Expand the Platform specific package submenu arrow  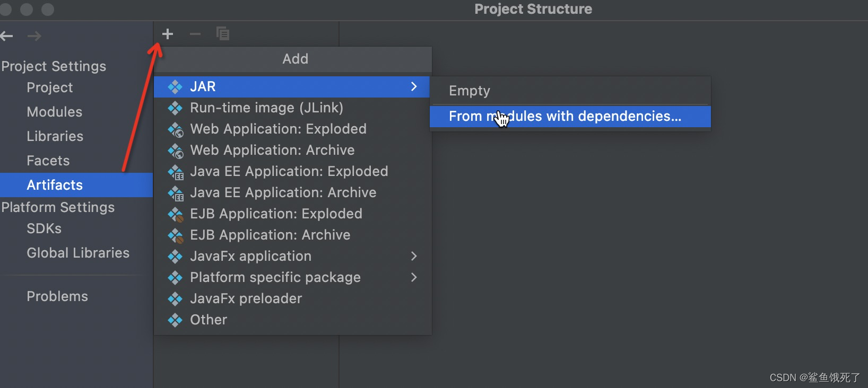click(x=414, y=277)
